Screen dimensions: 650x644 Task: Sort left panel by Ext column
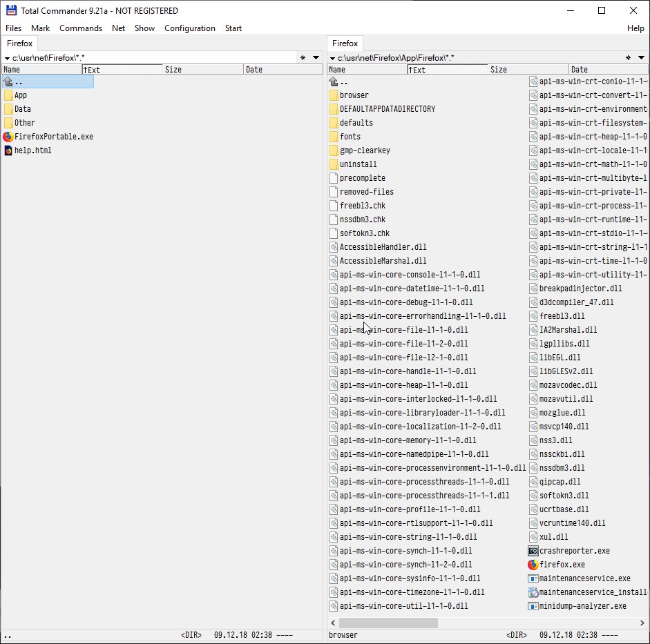point(122,70)
